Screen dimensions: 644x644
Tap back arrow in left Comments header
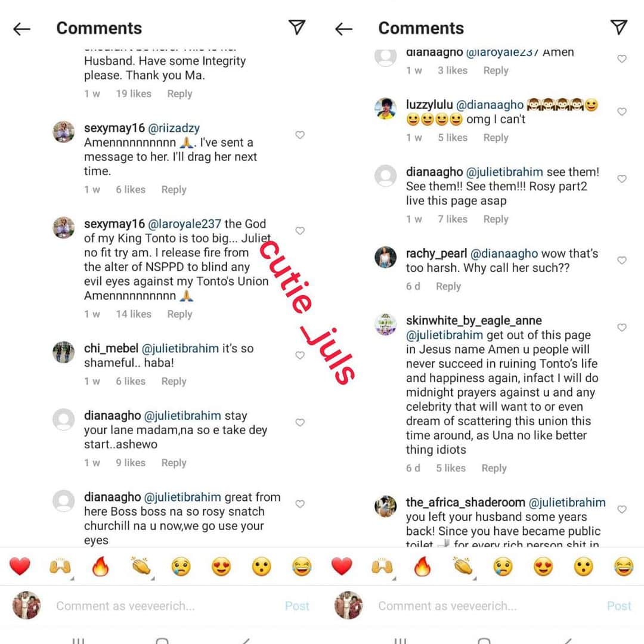pos(22,29)
